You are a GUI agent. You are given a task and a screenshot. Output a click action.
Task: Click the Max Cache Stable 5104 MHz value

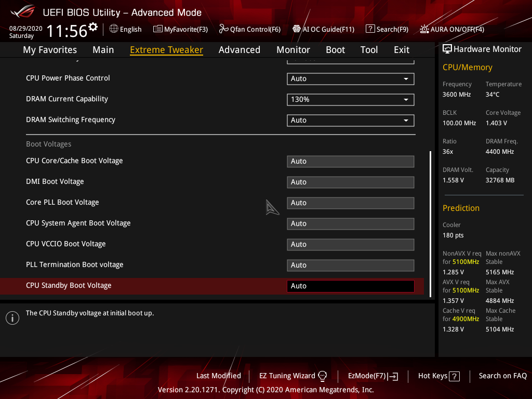point(500,329)
